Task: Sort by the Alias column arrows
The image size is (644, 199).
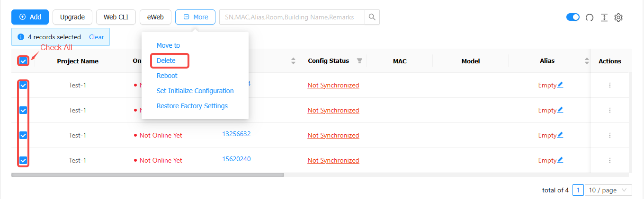Action: [587, 61]
